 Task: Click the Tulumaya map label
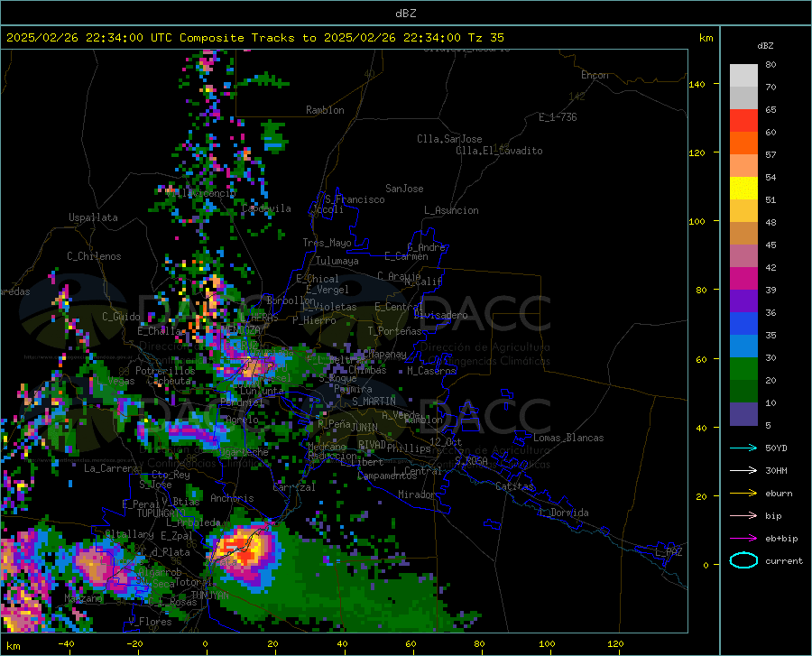(x=337, y=261)
